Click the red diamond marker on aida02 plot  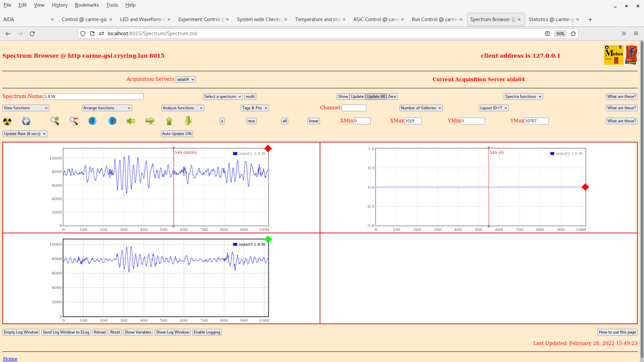585,187
